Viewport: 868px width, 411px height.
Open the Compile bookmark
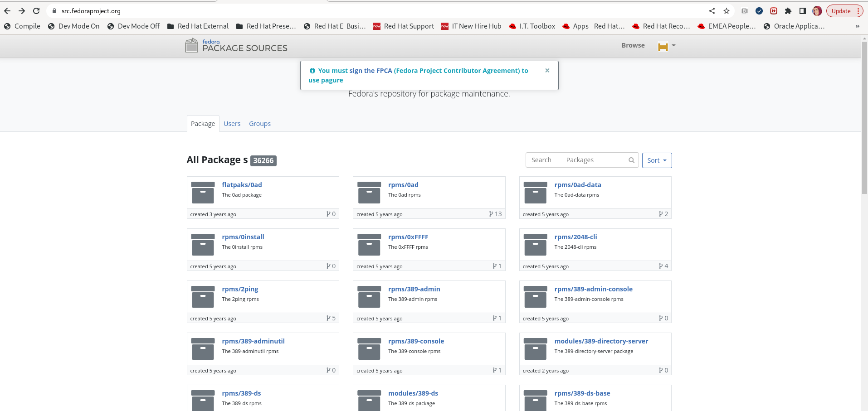coord(22,26)
